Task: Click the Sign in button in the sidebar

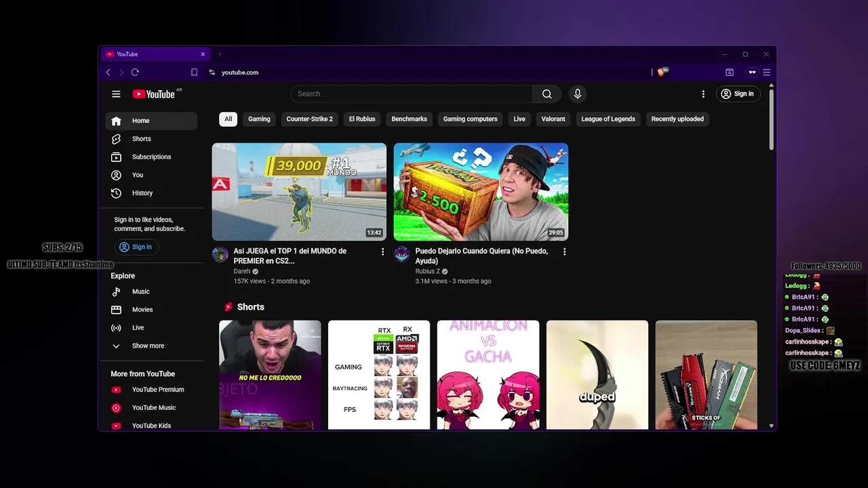Action: (x=136, y=247)
